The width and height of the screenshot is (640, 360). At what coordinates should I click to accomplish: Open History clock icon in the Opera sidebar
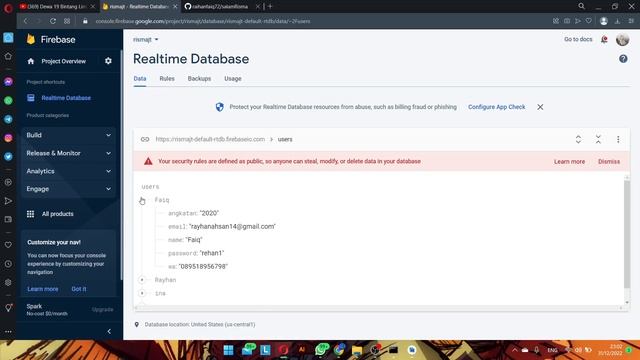click(8, 264)
